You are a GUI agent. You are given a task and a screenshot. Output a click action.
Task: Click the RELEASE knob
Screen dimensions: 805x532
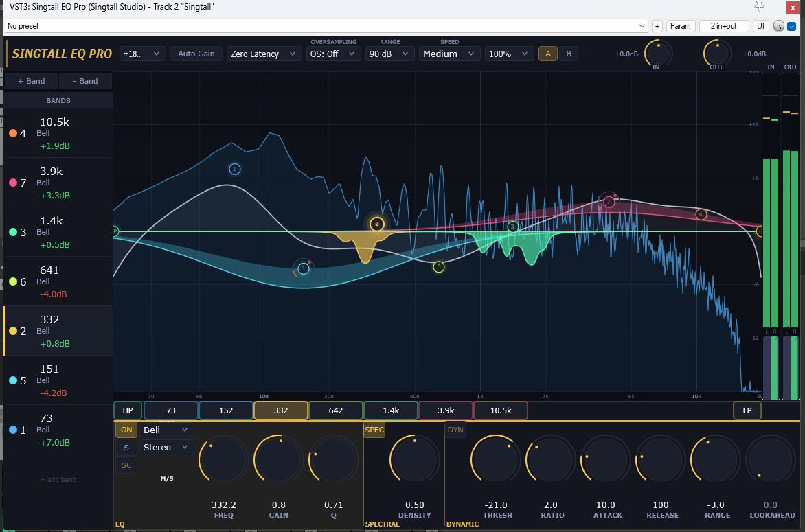pos(661,459)
